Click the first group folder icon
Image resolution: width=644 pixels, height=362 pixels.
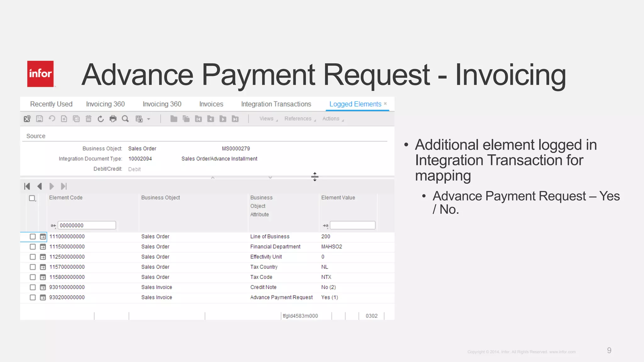point(198,118)
